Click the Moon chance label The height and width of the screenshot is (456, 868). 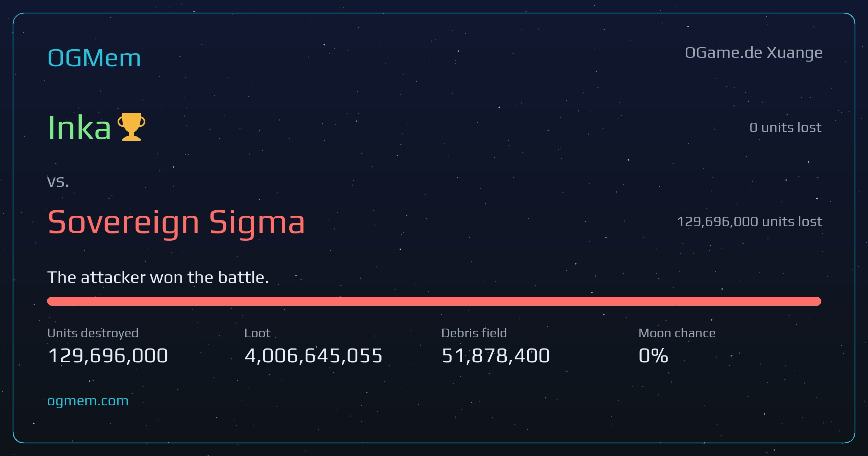677,333
